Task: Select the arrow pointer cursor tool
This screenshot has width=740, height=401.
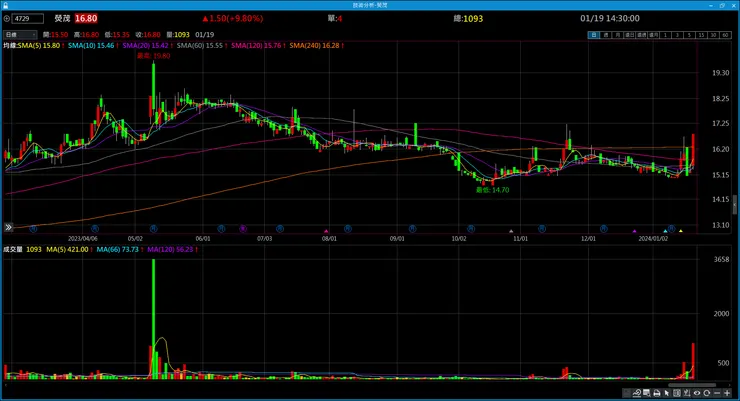Action: [x=666, y=393]
